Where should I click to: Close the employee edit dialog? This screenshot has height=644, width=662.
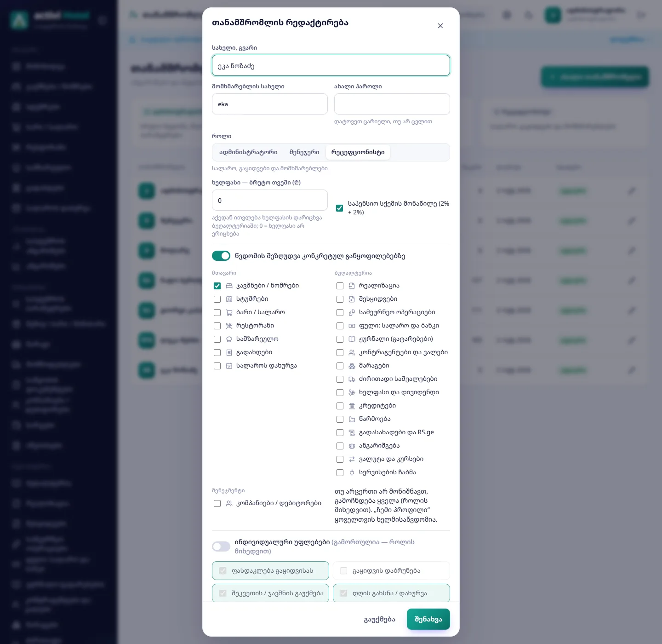[x=440, y=26]
